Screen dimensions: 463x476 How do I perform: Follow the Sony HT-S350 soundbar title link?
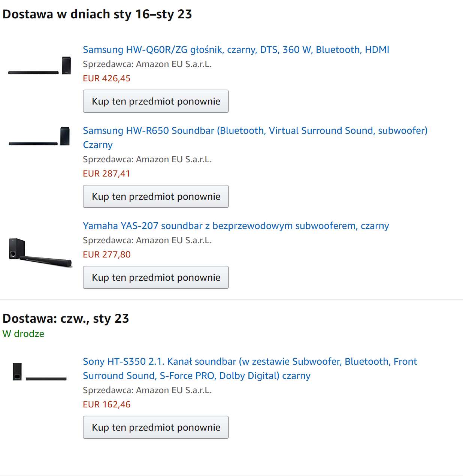249,361
